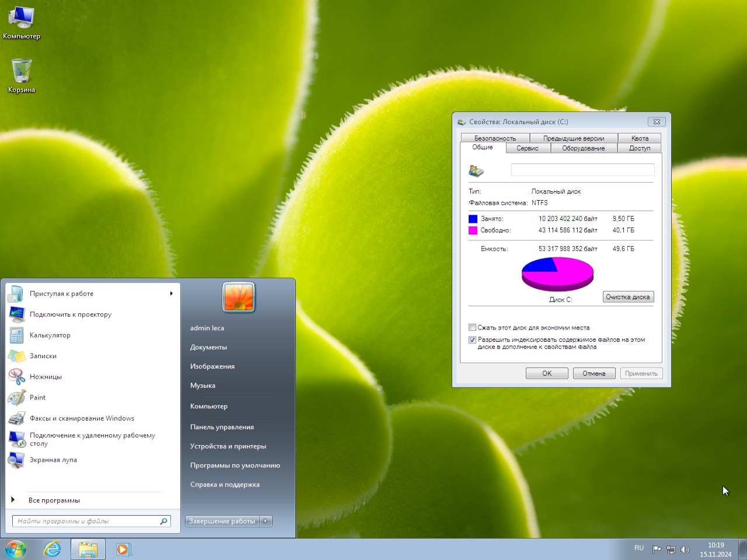Viewport: 747px width, 560px height.
Task: Switch to the Security tab
Action: [495, 138]
